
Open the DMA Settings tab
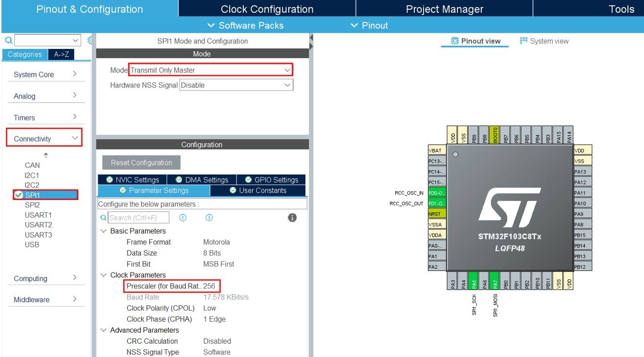[201, 179]
